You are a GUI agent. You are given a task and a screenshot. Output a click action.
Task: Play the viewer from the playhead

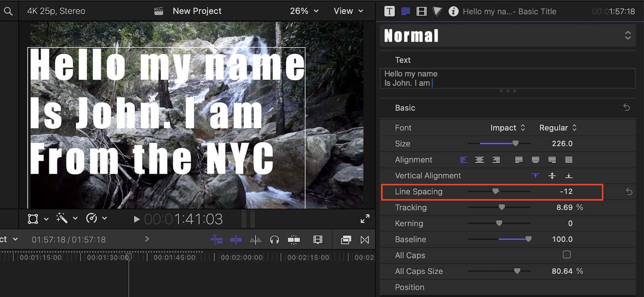click(x=136, y=219)
